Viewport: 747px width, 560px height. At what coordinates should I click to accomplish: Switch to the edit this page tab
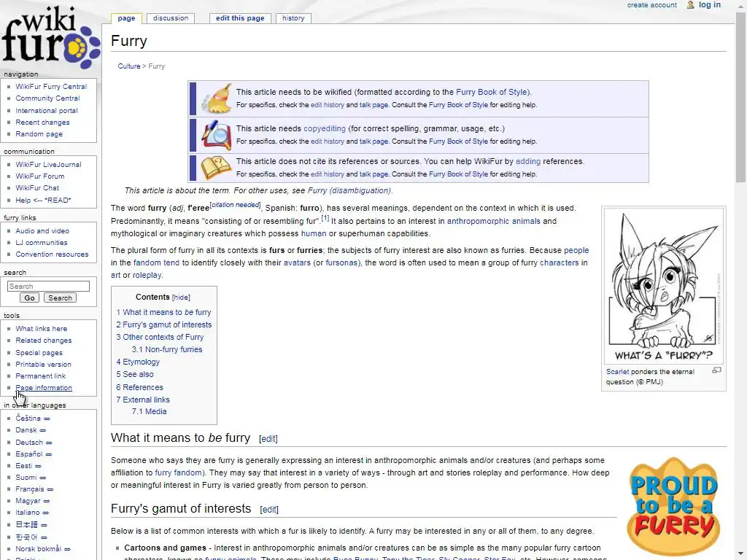(x=240, y=18)
